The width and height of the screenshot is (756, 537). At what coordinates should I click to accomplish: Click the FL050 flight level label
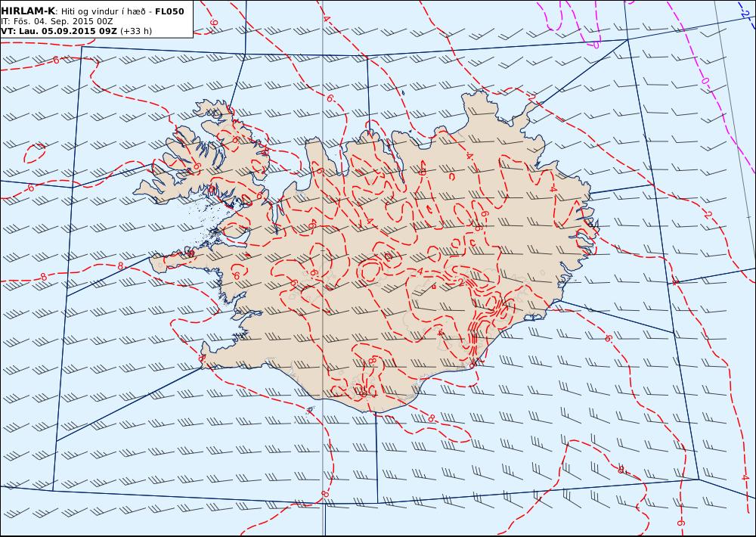[x=169, y=11]
